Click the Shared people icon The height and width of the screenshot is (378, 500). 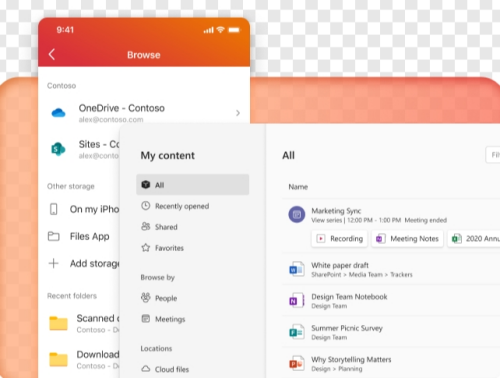coord(146,226)
